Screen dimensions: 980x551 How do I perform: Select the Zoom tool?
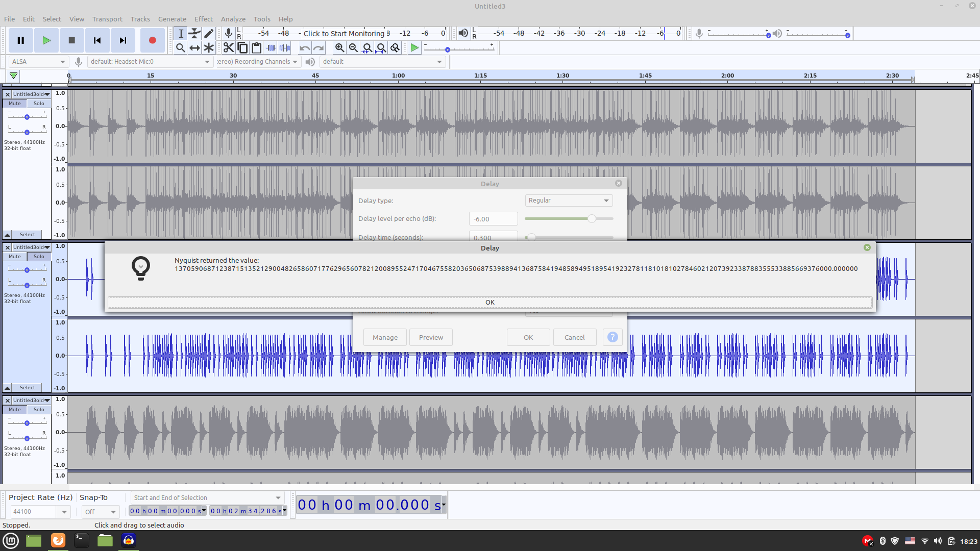pyautogui.click(x=180, y=48)
